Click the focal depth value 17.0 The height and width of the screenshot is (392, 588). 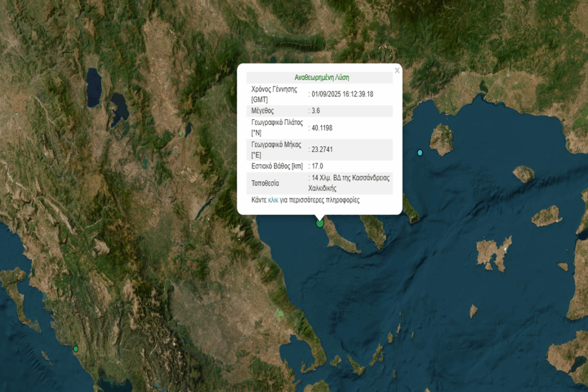pyautogui.click(x=317, y=166)
